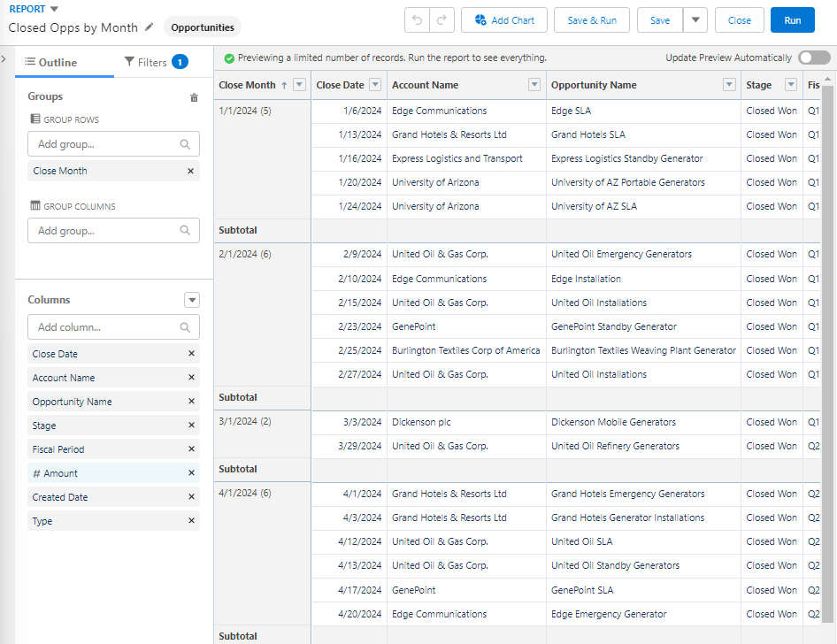The image size is (837, 644).
Task: Expand the collapsed left side panel arrow
Action: [x=4, y=59]
